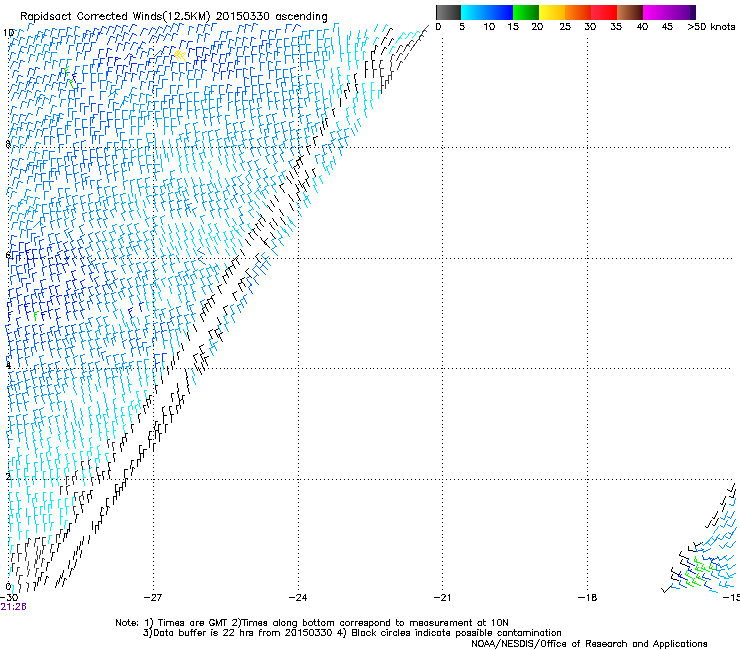Image resolution: width=740 pixels, height=650 pixels.
Task: Click the plot title 'Rapidscat Corrected Winds(12.5KM)'
Action: point(115,17)
